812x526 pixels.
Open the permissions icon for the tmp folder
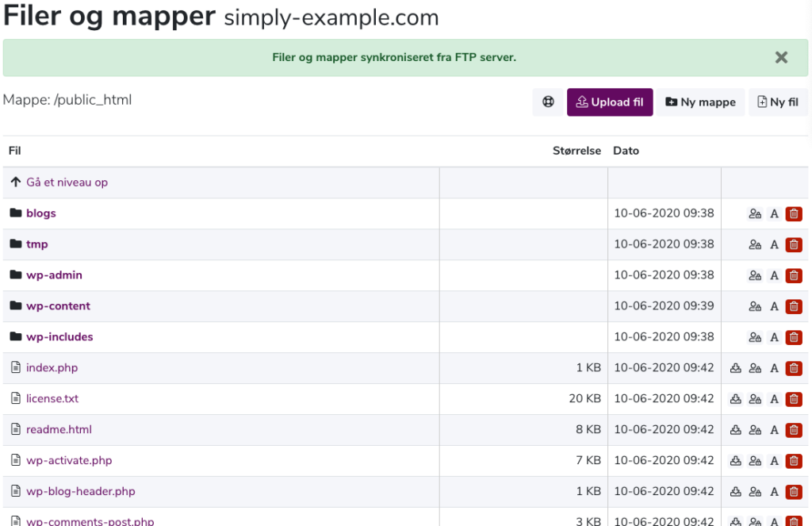tap(755, 244)
